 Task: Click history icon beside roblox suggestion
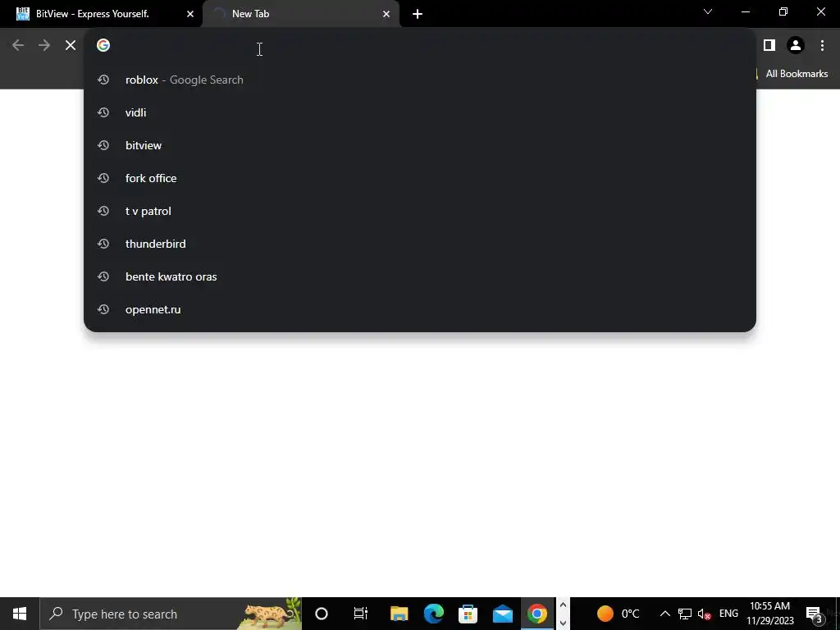(103, 80)
